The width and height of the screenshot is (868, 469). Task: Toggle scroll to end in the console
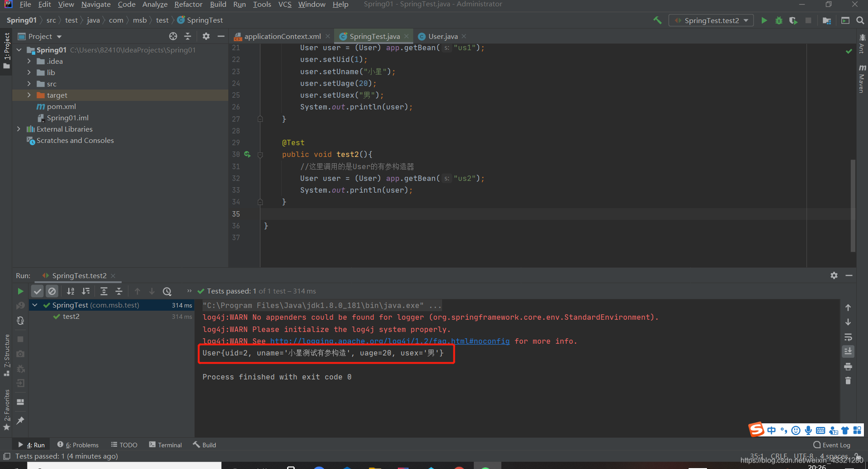tap(848, 351)
